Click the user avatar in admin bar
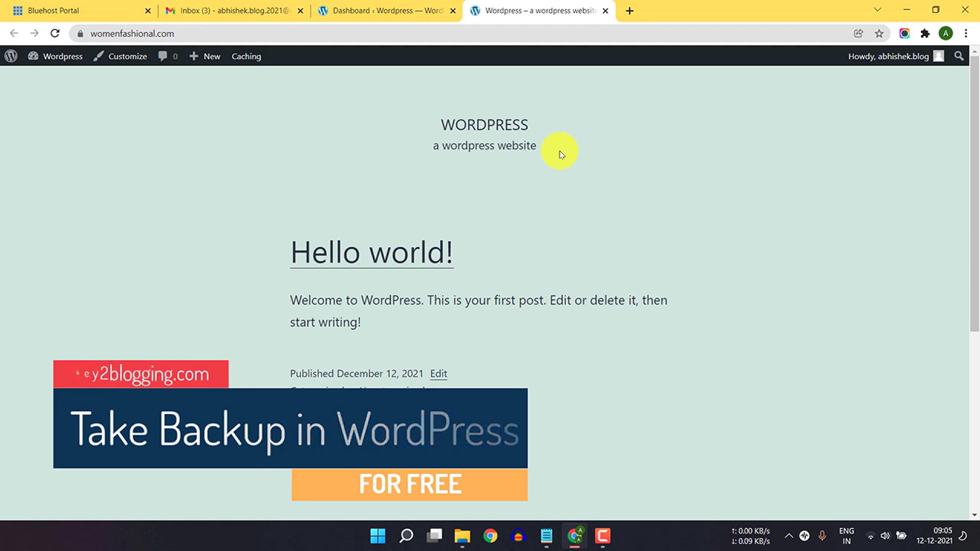 pyautogui.click(x=939, y=56)
